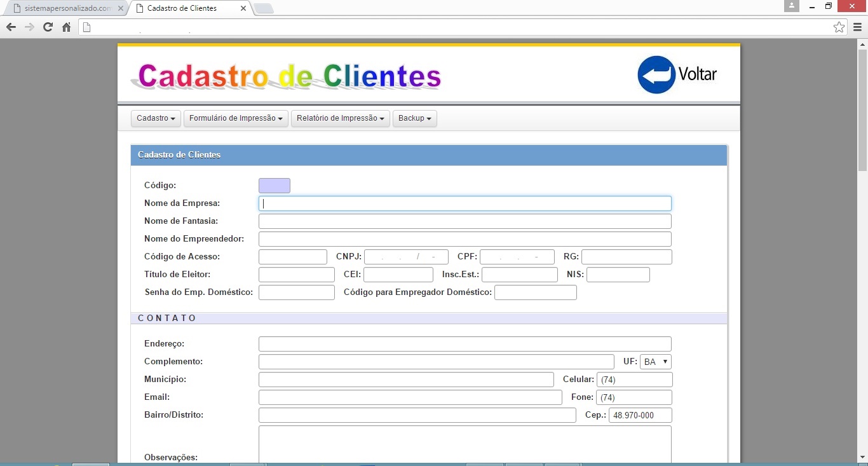This screenshot has height=466, width=868.
Task: Close the sistemapersonalizado tab
Action: click(x=121, y=8)
